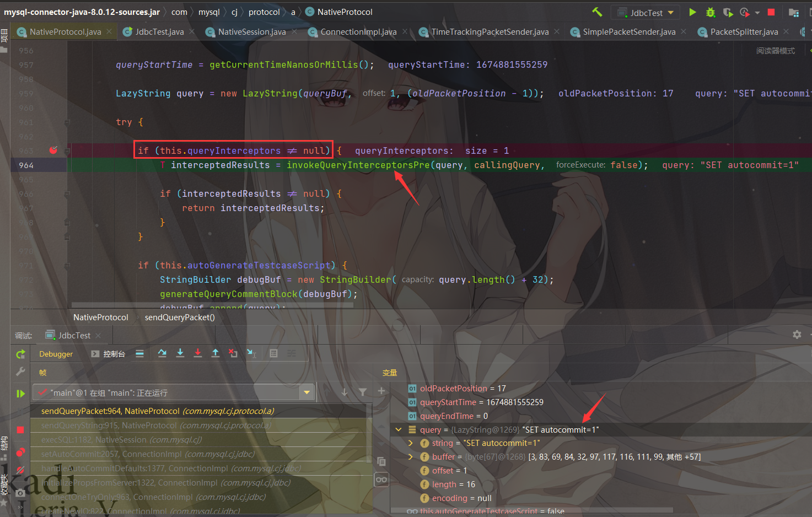Open debug panel gear settings
The height and width of the screenshot is (517, 812).
click(x=797, y=335)
